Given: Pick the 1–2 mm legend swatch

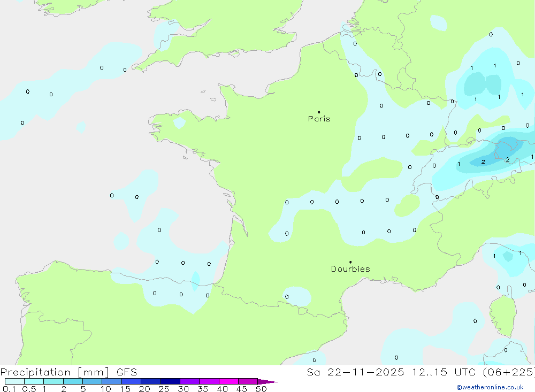Looking at the screenshot, I should coord(53,381).
